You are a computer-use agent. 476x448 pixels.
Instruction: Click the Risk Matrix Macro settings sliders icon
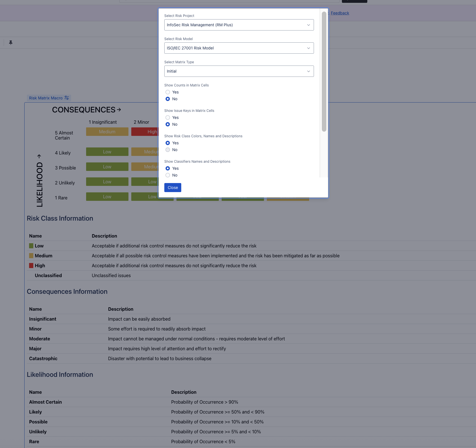pyautogui.click(x=67, y=98)
